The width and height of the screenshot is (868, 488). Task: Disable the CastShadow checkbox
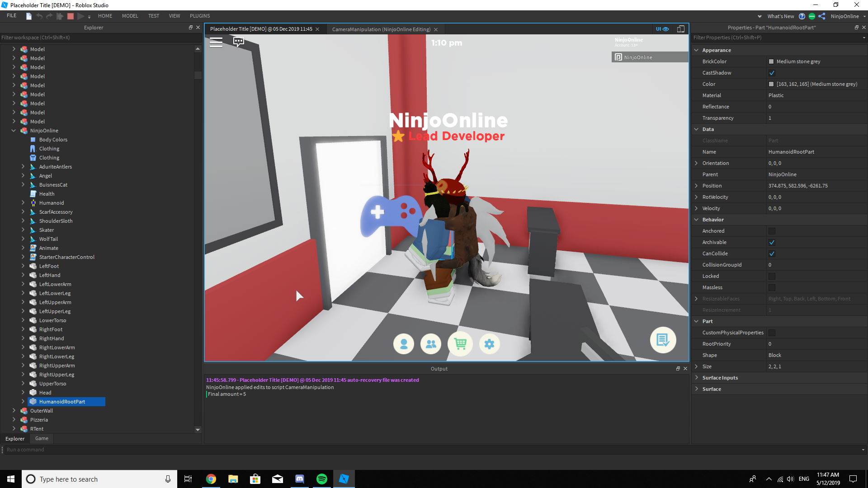pyautogui.click(x=772, y=73)
